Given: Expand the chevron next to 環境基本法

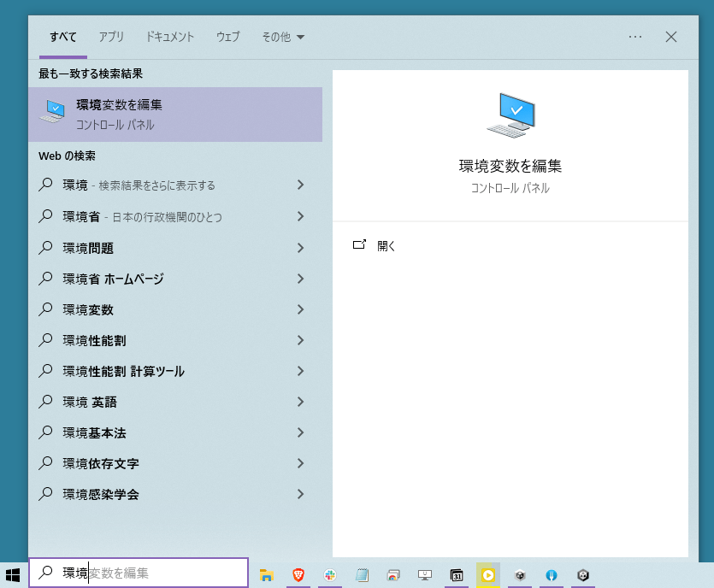Looking at the screenshot, I should click(x=300, y=432).
